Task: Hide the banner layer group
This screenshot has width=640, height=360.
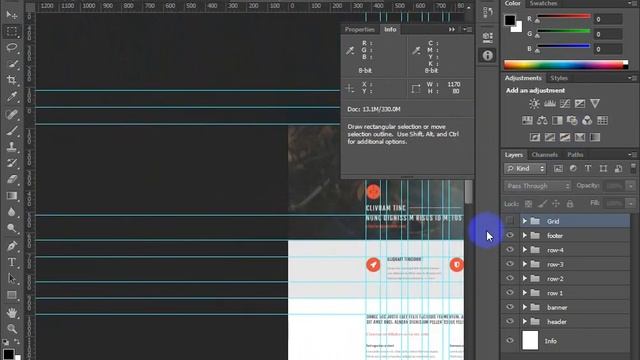Action: point(510,307)
